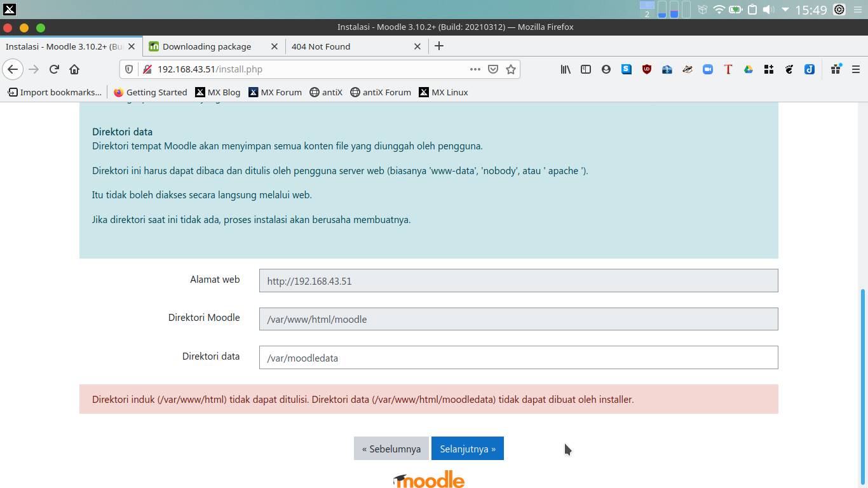Close the Instalasi Moodle tab

132,46
